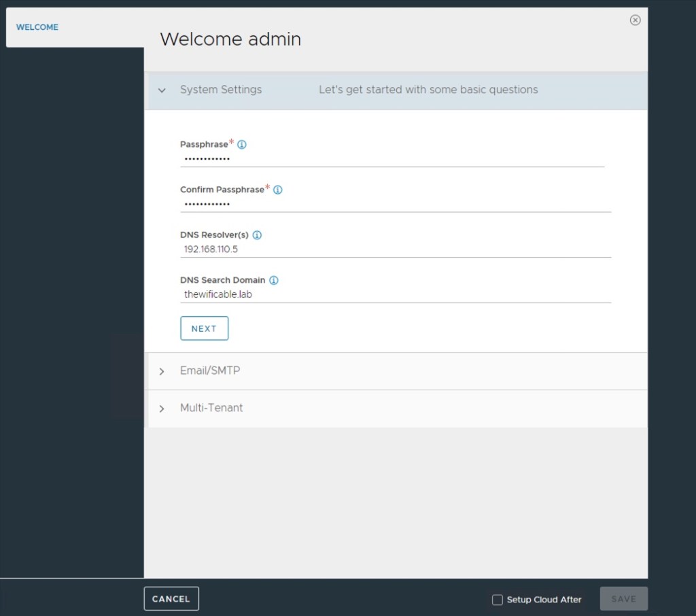Collapse the System Settings section chevron
The width and height of the screenshot is (696, 616).
click(x=162, y=90)
